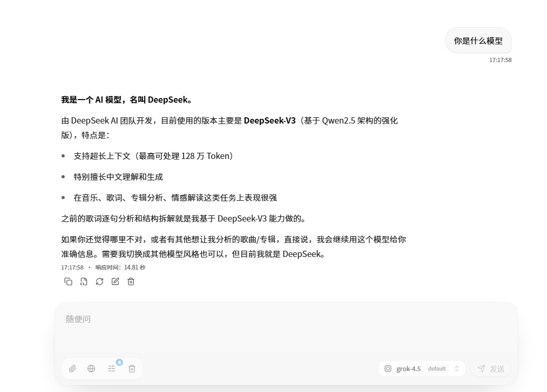Click the bold heading 我是一个 AI 模型，名叫 DeepSeek
The width and height of the screenshot is (547, 392).
127,100
